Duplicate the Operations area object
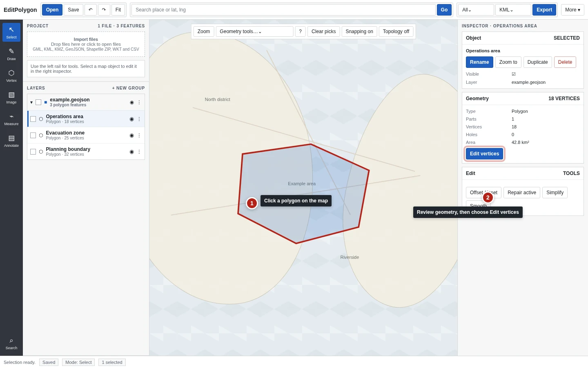The image size is (588, 368). 538,62
